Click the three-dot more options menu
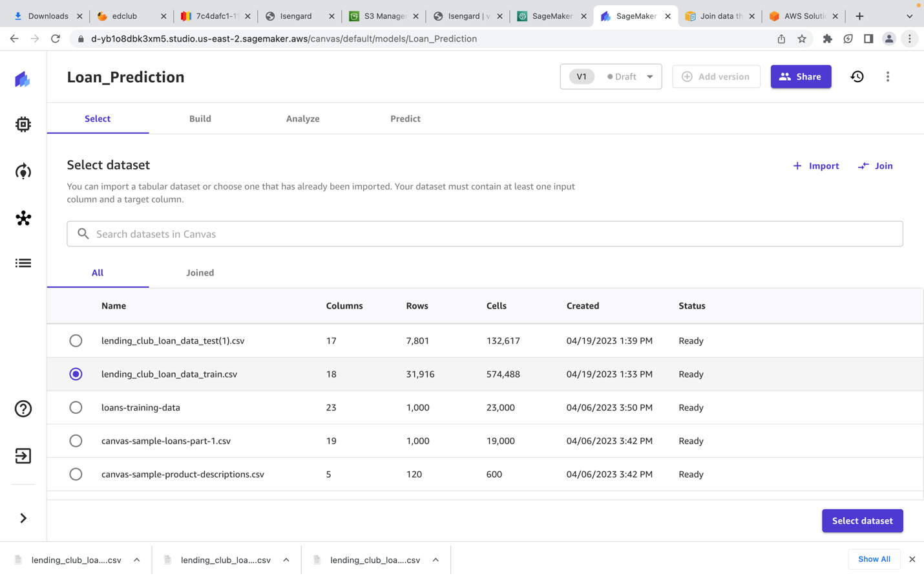 point(887,77)
